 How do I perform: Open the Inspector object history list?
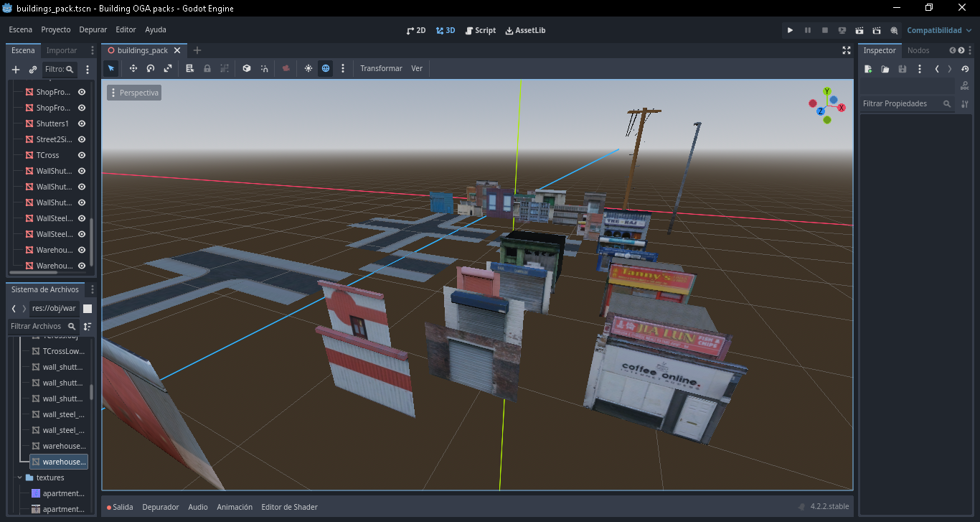[965, 69]
